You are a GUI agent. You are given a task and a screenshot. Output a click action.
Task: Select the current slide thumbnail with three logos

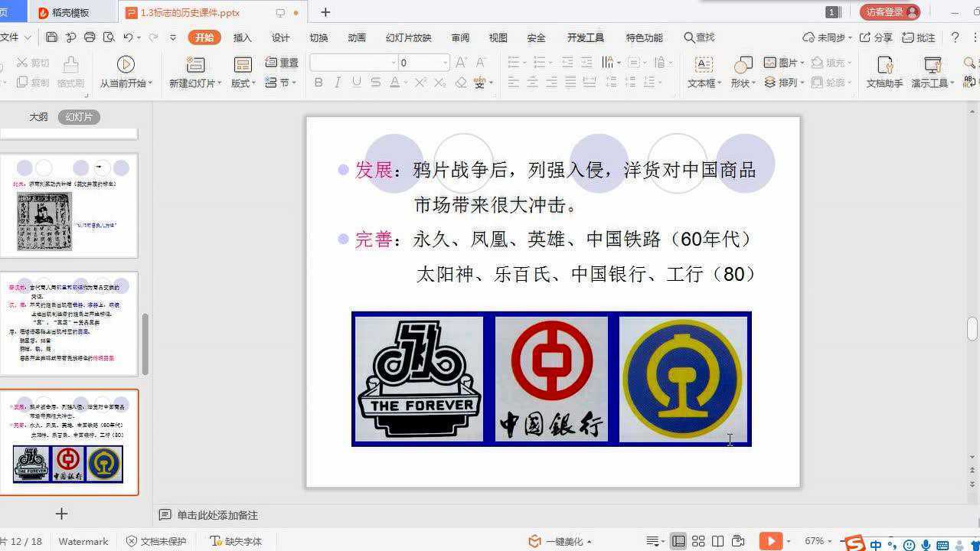[69, 442]
